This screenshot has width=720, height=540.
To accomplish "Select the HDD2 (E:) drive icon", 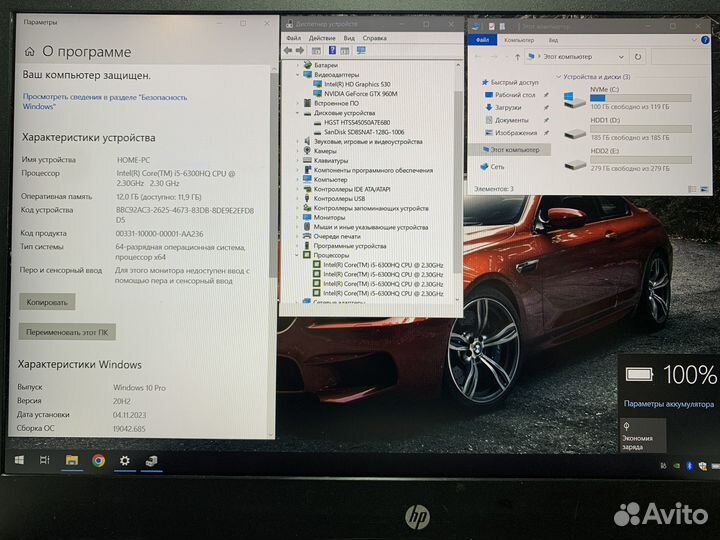I will pos(574,163).
